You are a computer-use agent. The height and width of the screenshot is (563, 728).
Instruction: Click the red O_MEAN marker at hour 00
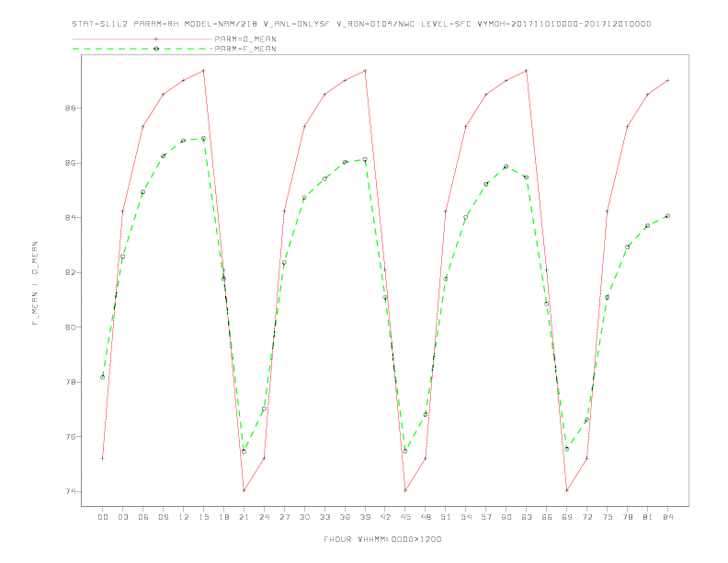point(103,458)
